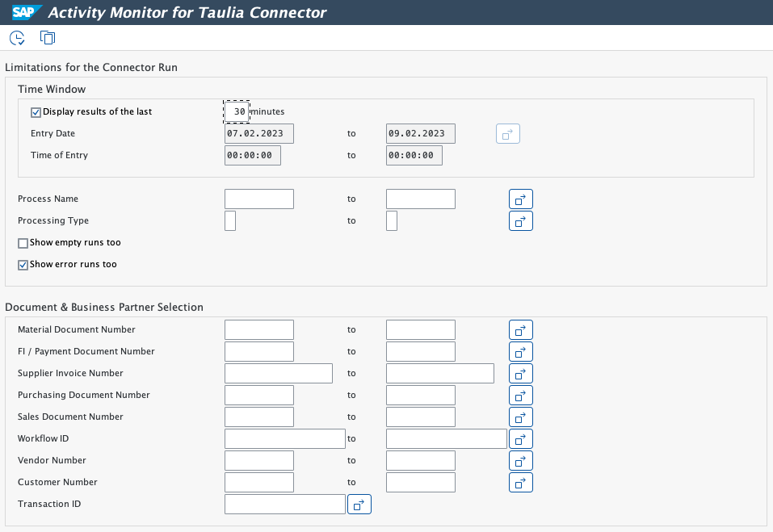
Task: Click Process Name to input field
Action: point(421,199)
